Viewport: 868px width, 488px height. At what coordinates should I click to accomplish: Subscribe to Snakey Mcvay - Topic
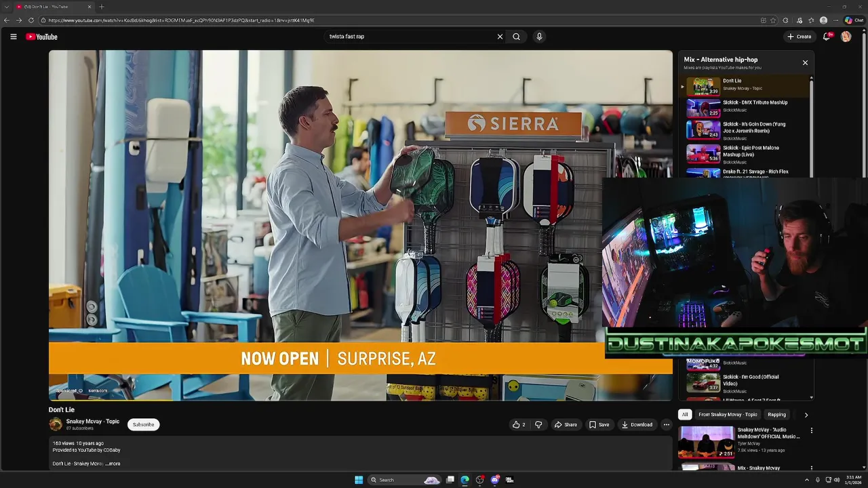(143, 424)
